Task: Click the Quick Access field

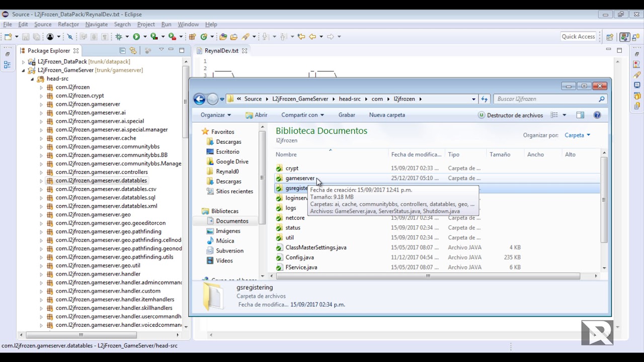Action: point(578,37)
